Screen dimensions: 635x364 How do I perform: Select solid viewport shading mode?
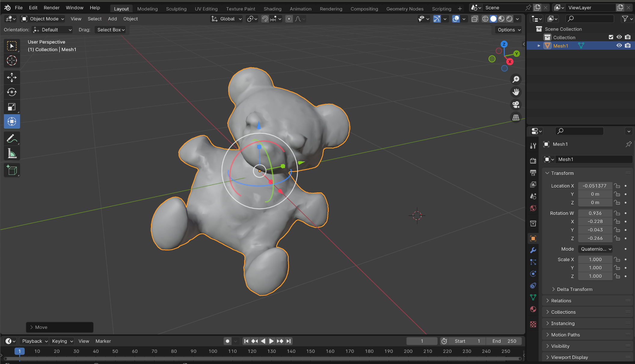click(x=493, y=19)
